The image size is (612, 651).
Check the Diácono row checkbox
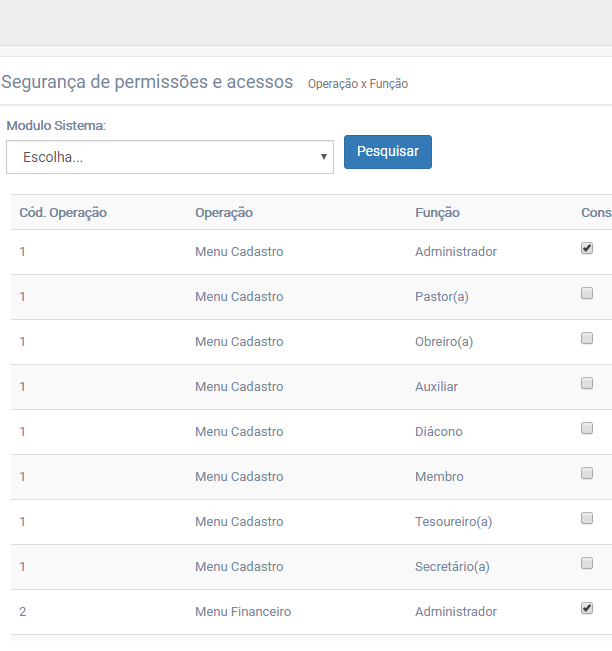point(587,428)
